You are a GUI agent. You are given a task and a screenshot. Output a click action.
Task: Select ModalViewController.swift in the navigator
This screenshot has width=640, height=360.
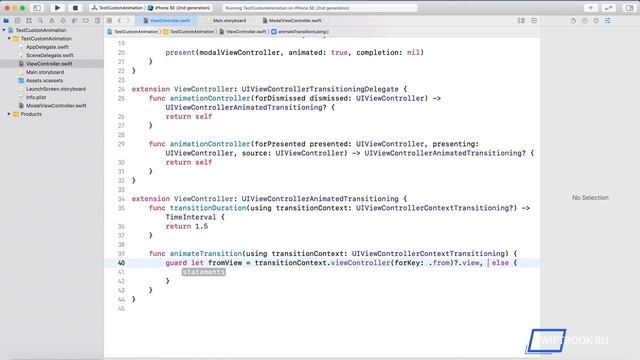[x=56, y=106]
